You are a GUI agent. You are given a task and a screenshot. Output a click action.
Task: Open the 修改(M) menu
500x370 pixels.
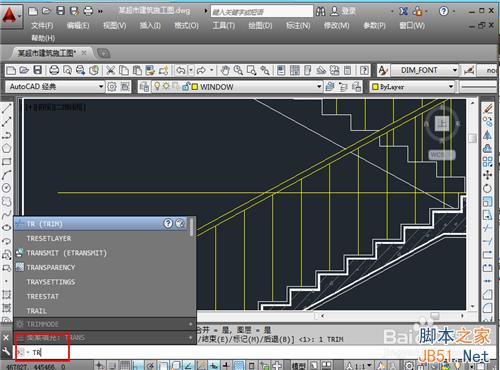point(337,25)
